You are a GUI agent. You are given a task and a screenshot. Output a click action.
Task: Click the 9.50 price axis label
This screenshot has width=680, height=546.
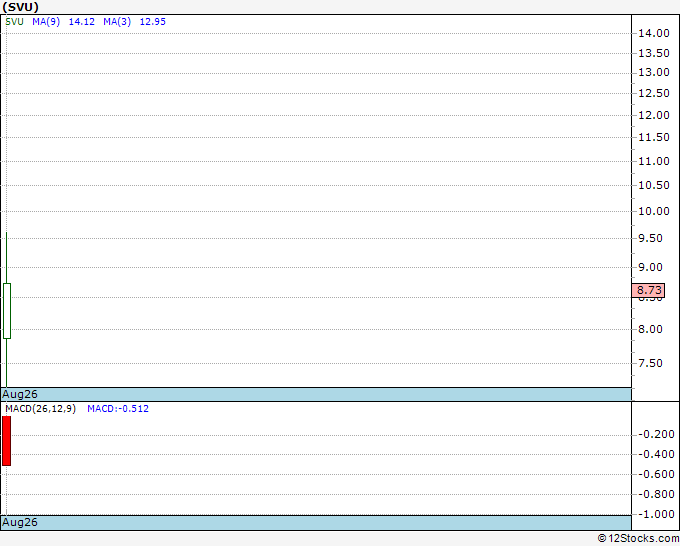[651, 239]
